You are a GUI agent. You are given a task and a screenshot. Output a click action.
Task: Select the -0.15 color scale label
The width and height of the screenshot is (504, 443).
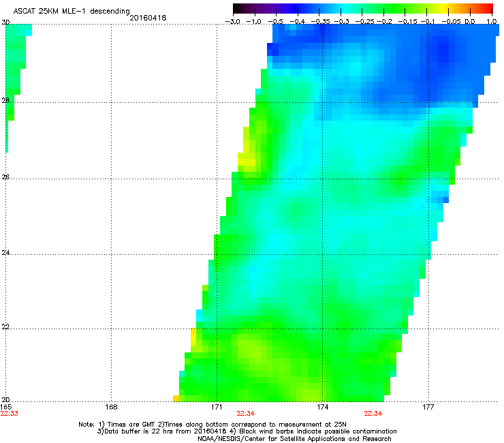point(407,22)
